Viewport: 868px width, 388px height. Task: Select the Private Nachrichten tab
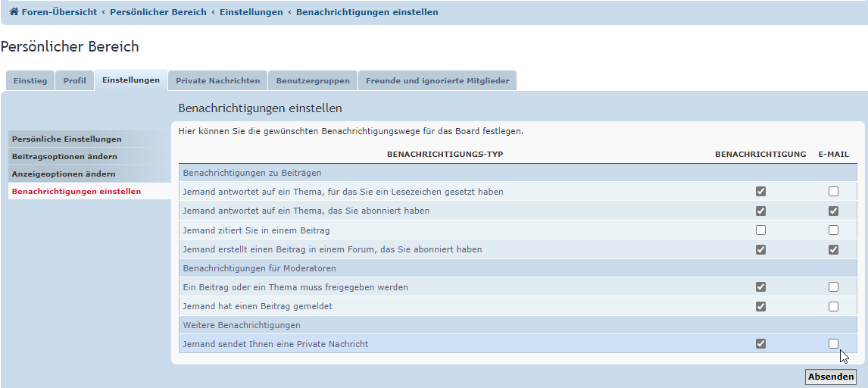217,80
